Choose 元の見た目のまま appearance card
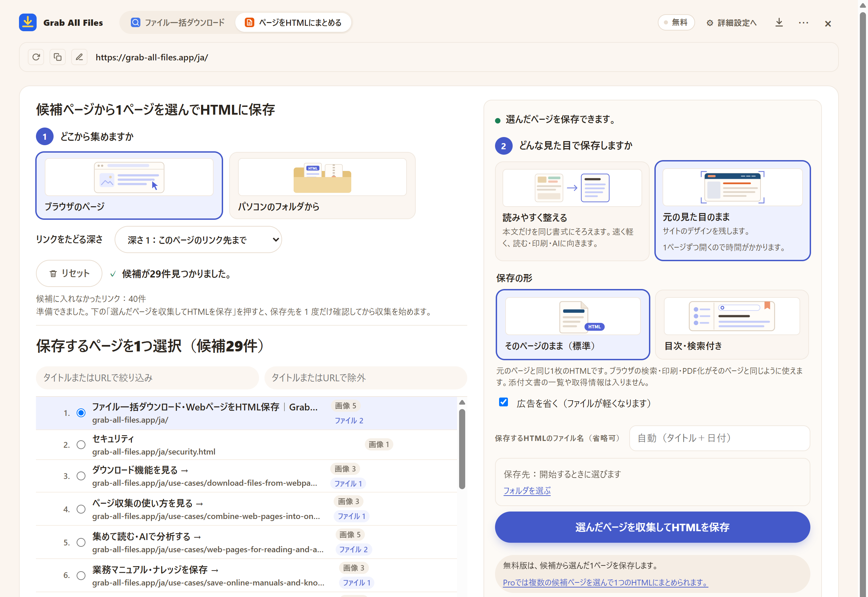 pyautogui.click(x=732, y=211)
